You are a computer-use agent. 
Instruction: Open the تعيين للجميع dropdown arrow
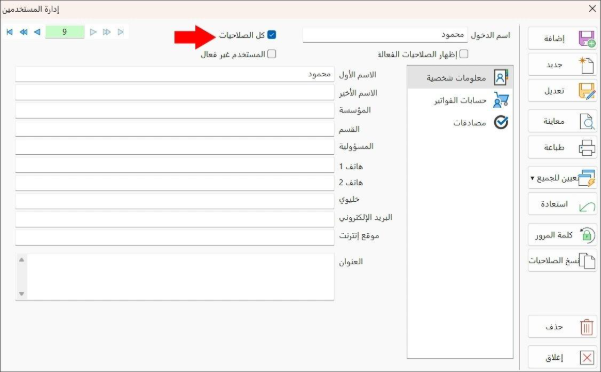click(532, 178)
